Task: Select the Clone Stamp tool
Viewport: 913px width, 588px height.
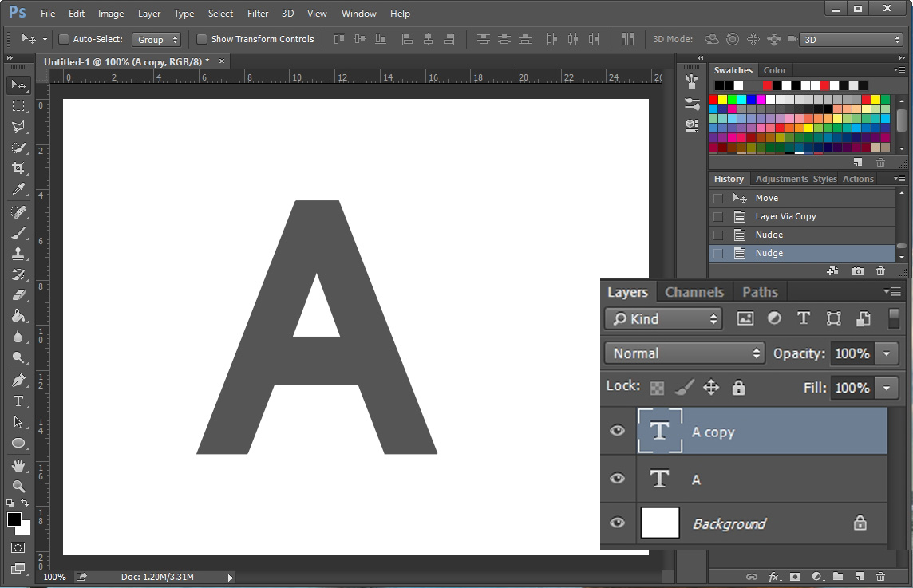Action: click(18, 253)
